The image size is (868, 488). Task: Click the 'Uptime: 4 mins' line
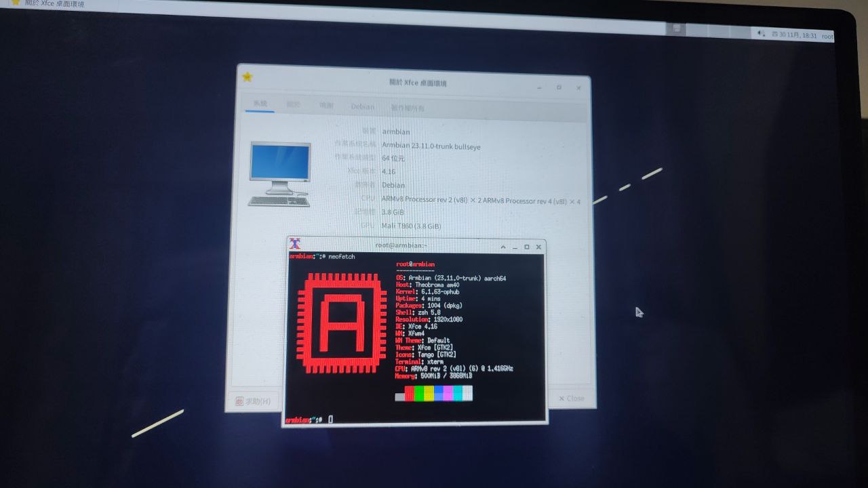coord(418,299)
